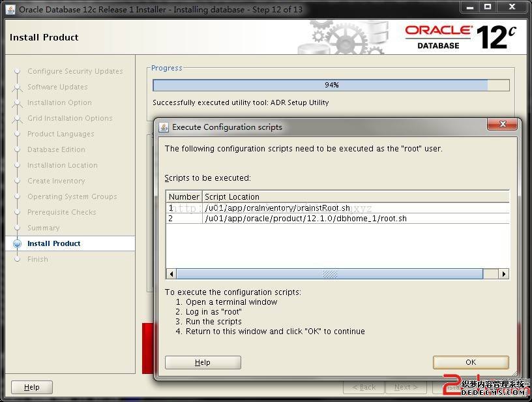Close the Execute Configuration scripts dialog
The image size is (532, 402).
[x=503, y=124]
